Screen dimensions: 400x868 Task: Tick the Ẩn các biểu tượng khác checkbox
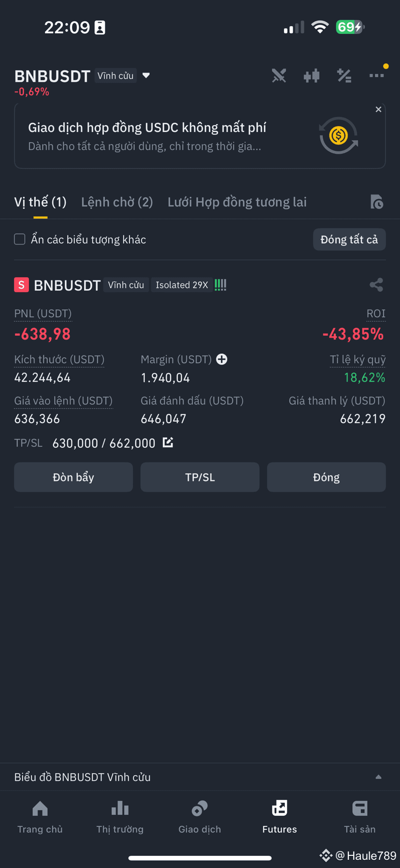tap(20, 239)
